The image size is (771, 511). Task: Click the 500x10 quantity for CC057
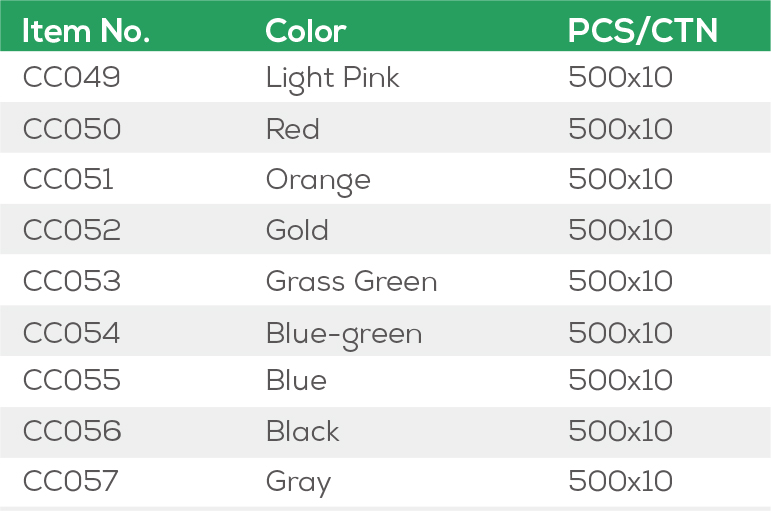[620, 482]
